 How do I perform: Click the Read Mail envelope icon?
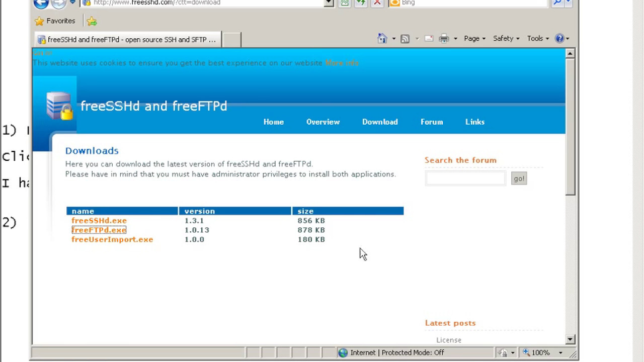429,39
